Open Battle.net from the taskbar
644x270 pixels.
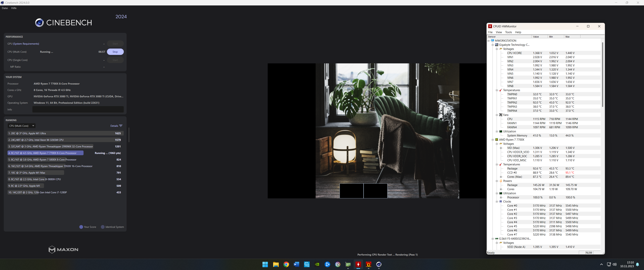point(327,264)
